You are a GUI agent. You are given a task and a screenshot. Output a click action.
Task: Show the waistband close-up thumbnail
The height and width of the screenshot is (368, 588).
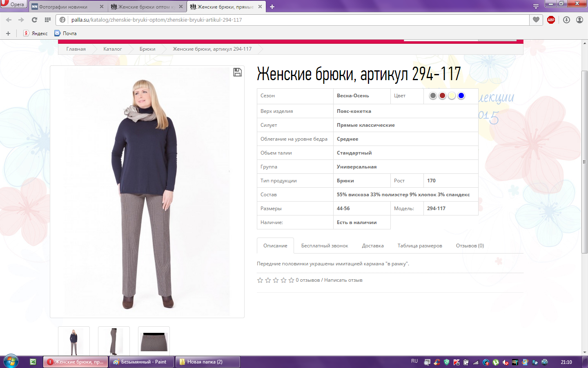(x=154, y=341)
